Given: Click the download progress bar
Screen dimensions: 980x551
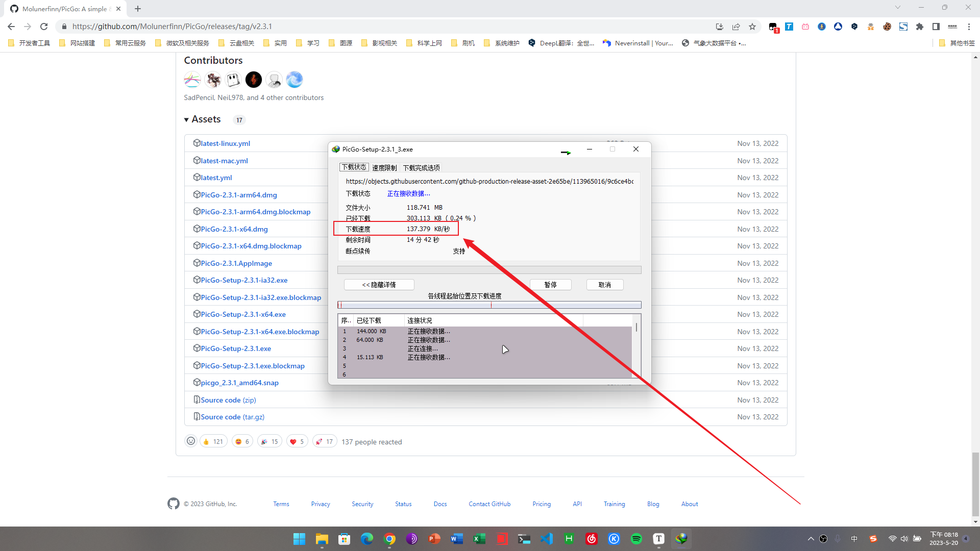Looking at the screenshot, I should tap(489, 270).
